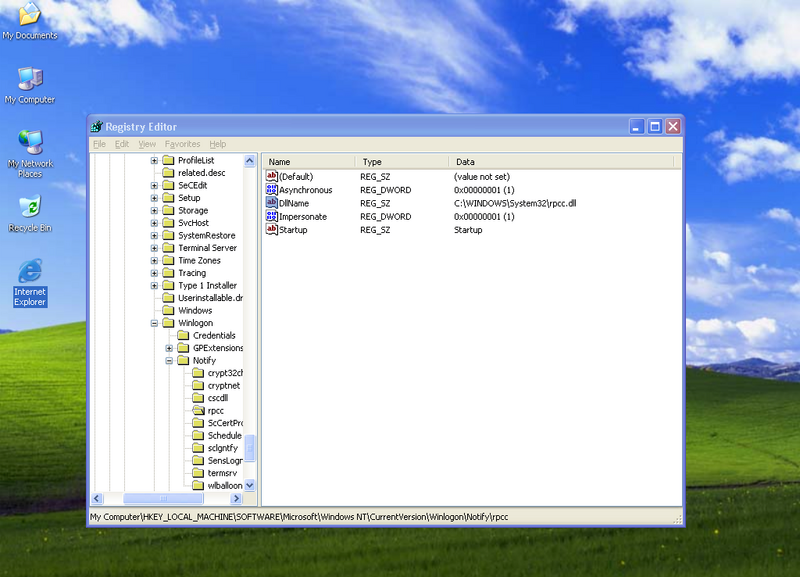The width and height of the screenshot is (800, 577).
Task: Select the DllName path C:\WINDOWS\System32\rpcc.dll
Action: [515, 203]
